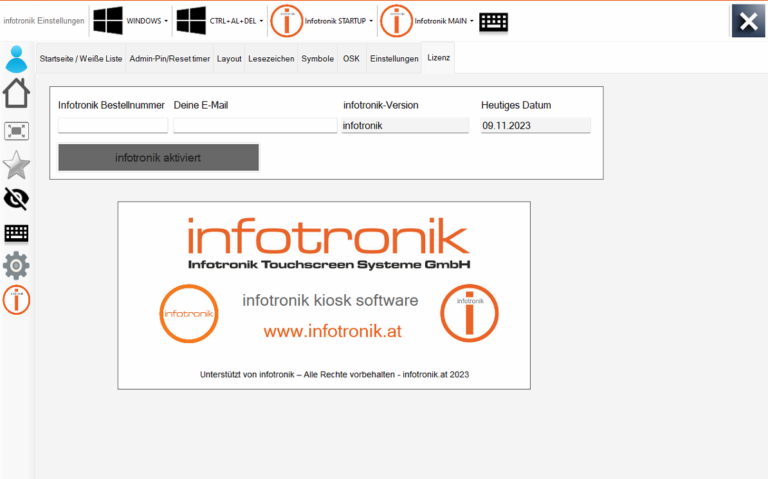The image size is (768, 479).
Task: Open the home icon in sidebar
Action: (16, 93)
